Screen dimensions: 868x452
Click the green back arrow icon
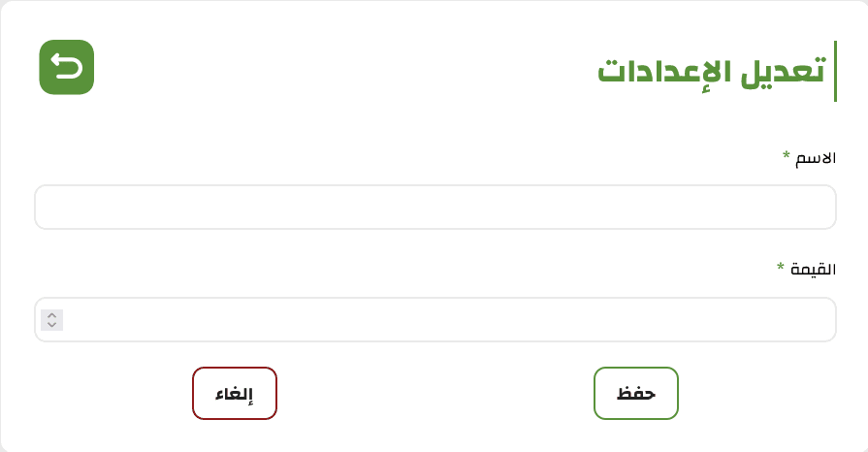66,67
